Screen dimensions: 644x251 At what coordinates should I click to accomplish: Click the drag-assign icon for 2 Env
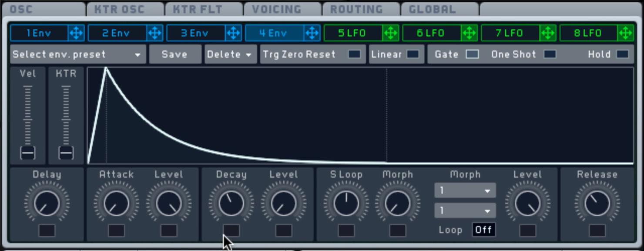[155, 33]
